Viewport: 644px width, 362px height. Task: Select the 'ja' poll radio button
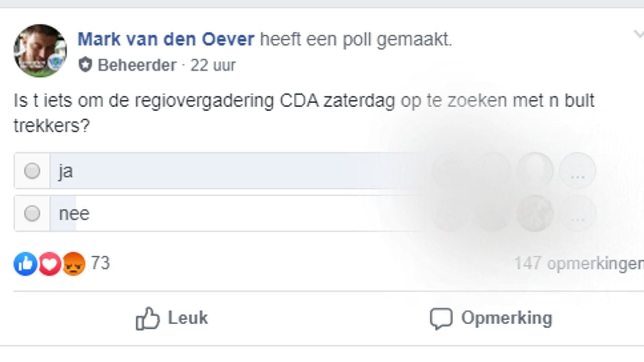[x=32, y=171]
